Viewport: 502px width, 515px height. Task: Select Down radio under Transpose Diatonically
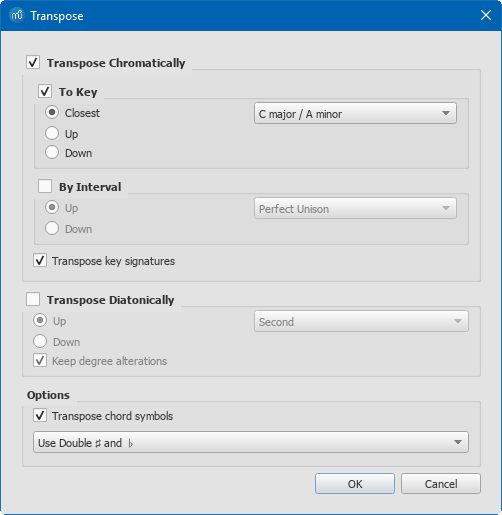pos(40,341)
